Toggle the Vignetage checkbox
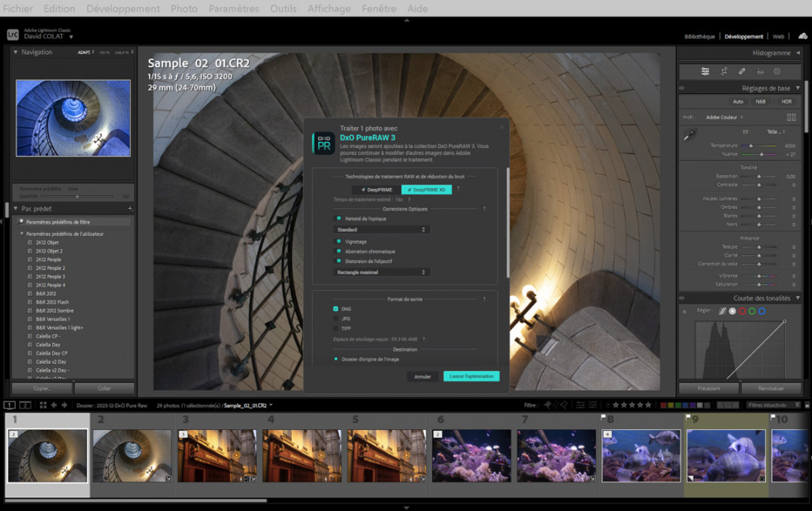The image size is (812, 511). [339, 242]
